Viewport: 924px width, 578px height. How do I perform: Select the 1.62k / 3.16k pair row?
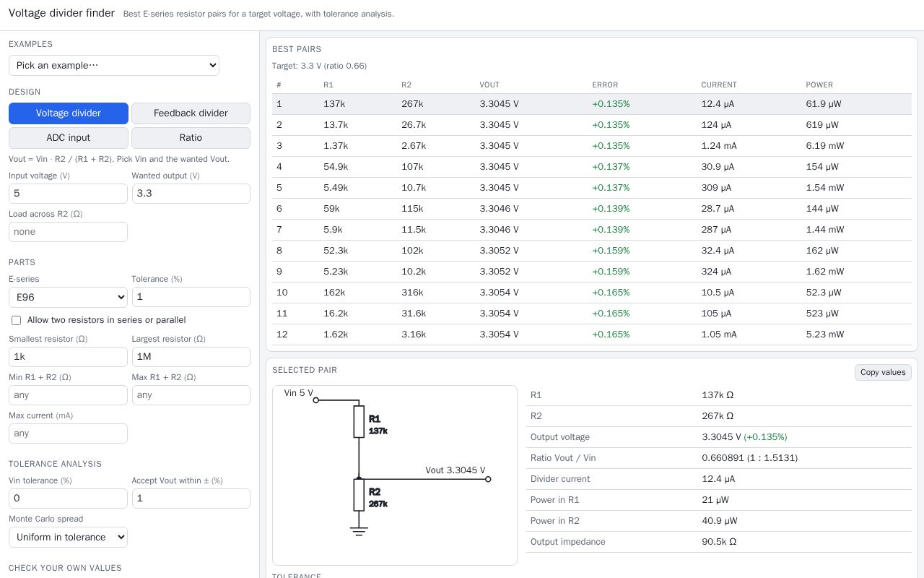pos(592,335)
